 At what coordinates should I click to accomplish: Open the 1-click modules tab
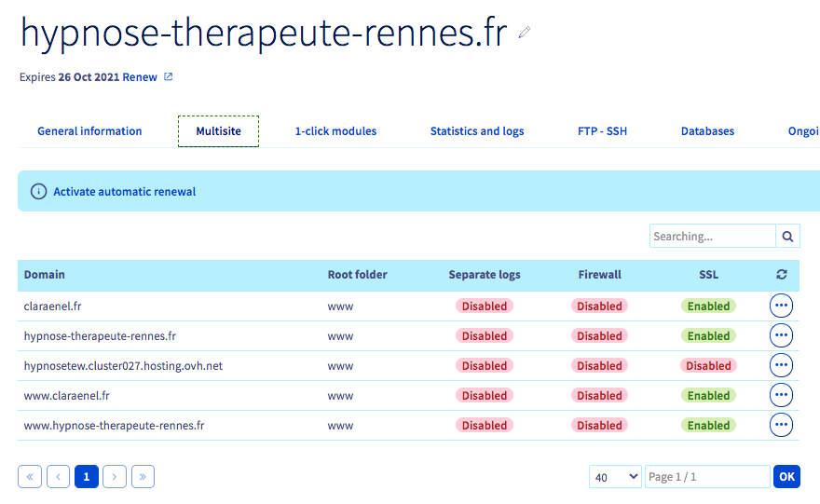click(x=335, y=131)
